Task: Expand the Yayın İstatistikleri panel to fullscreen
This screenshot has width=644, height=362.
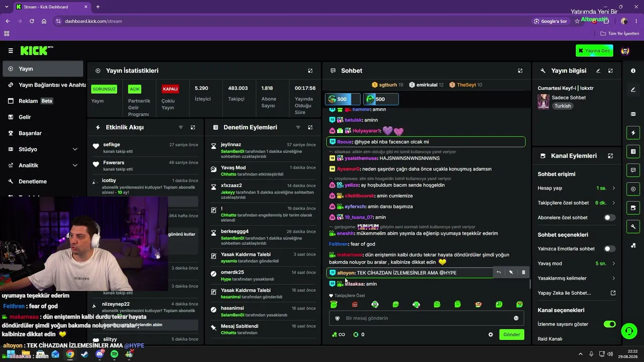Action: point(310,71)
